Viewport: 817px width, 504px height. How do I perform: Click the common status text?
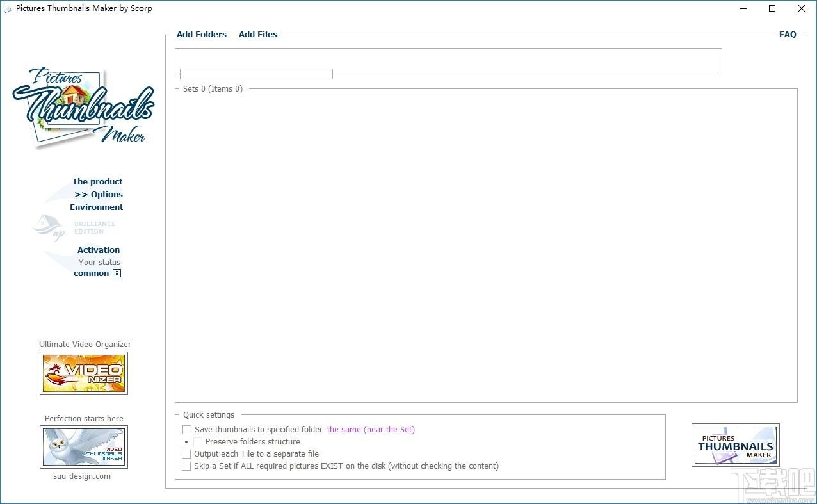[x=92, y=273]
